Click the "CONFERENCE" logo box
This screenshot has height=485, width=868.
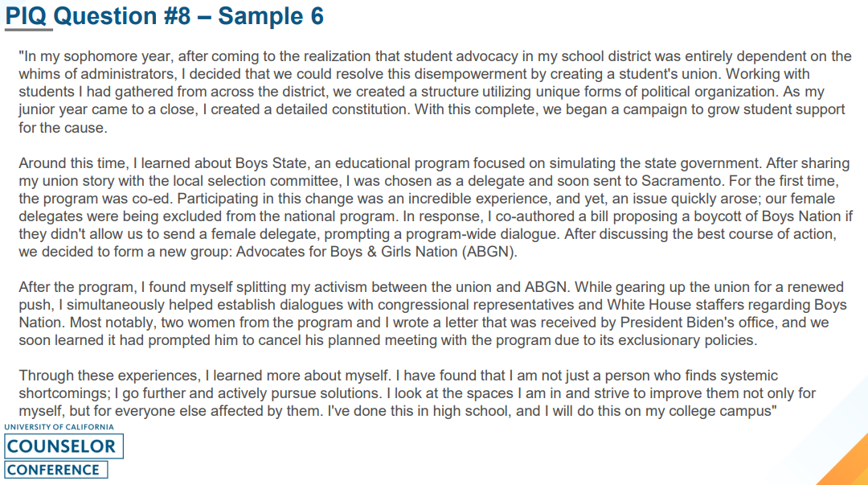click(54, 470)
